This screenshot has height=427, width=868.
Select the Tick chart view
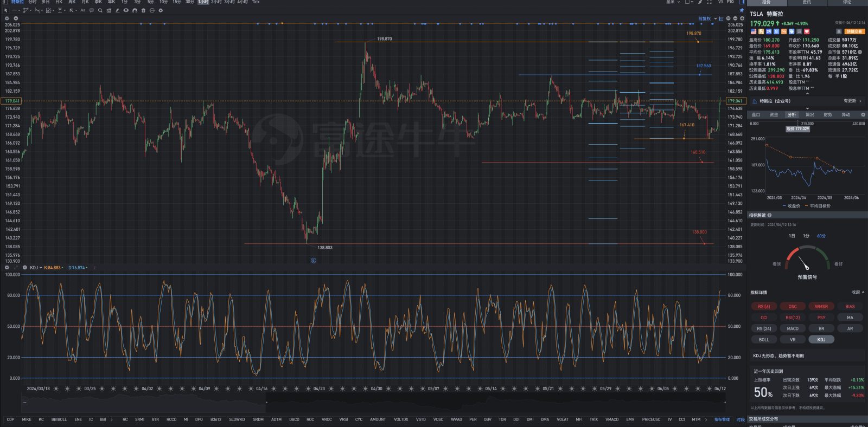pos(256,2)
